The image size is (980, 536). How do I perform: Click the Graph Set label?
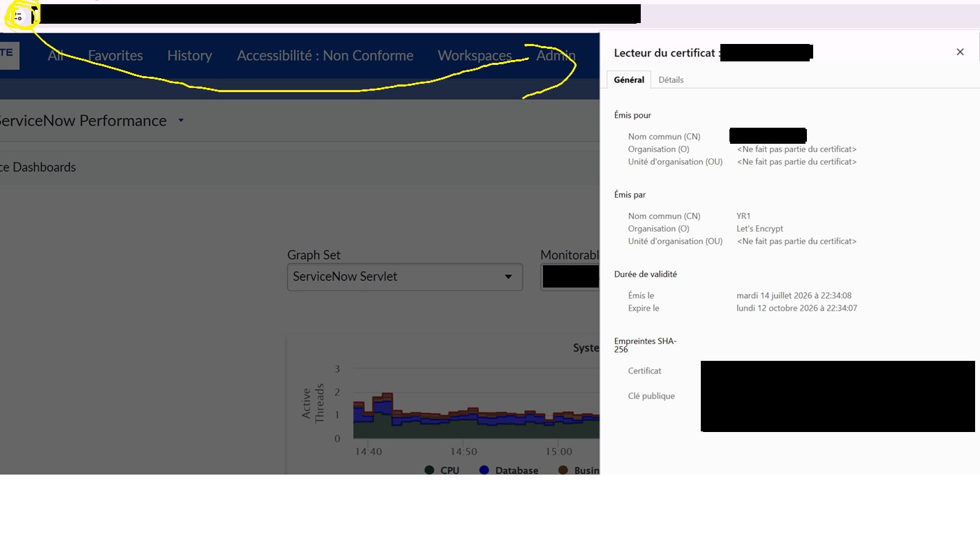tap(314, 255)
